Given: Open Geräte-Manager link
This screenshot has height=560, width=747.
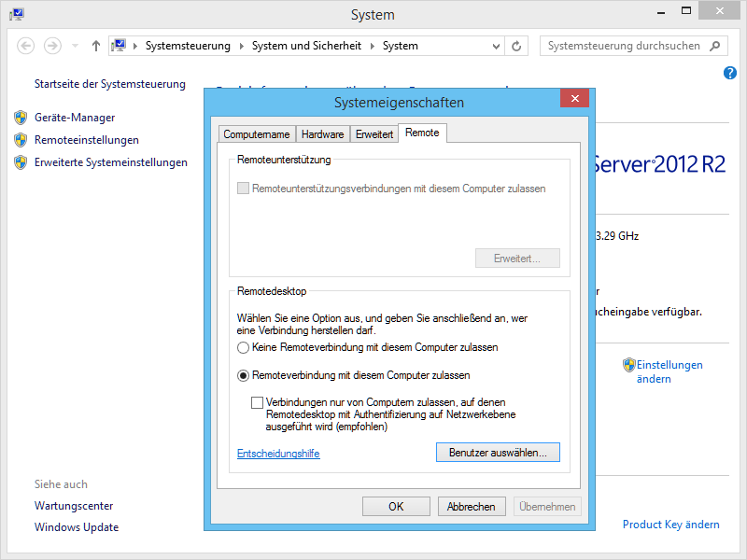Looking at the screenshot, I should 75,118.
